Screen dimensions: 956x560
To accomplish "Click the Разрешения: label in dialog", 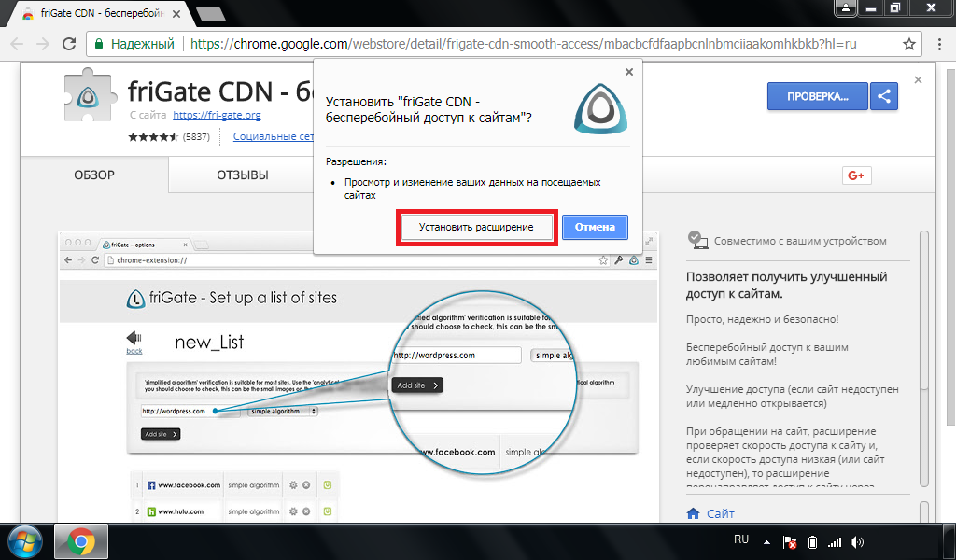I will click(356, 162).
